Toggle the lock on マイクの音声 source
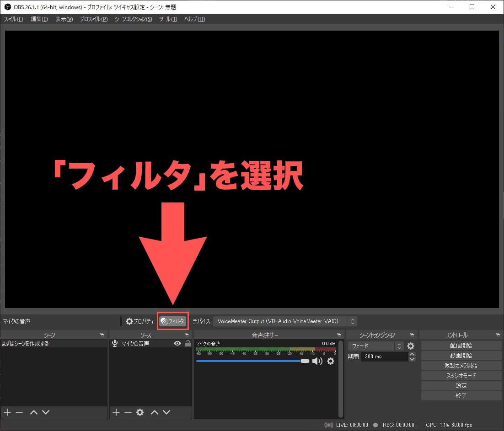This screenshot has height=431, width=504. coord(188,343)
